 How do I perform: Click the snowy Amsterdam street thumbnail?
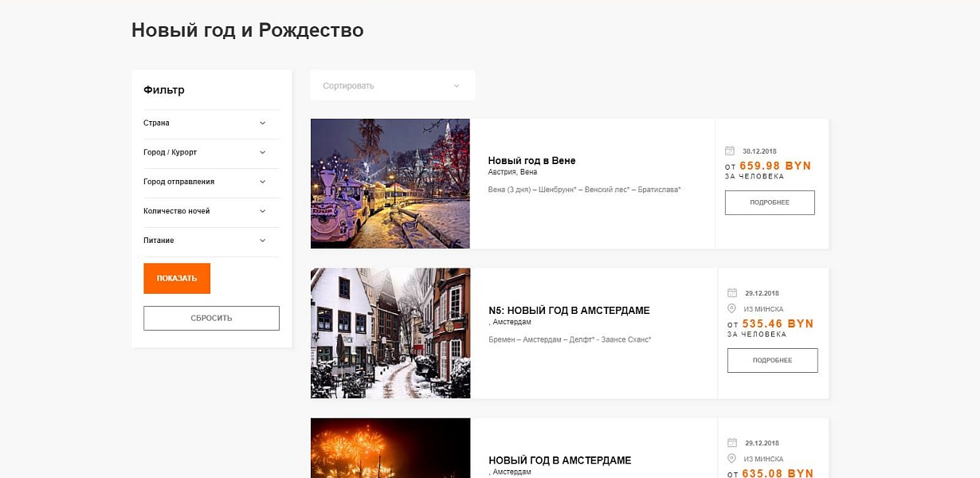pos(390,333)
